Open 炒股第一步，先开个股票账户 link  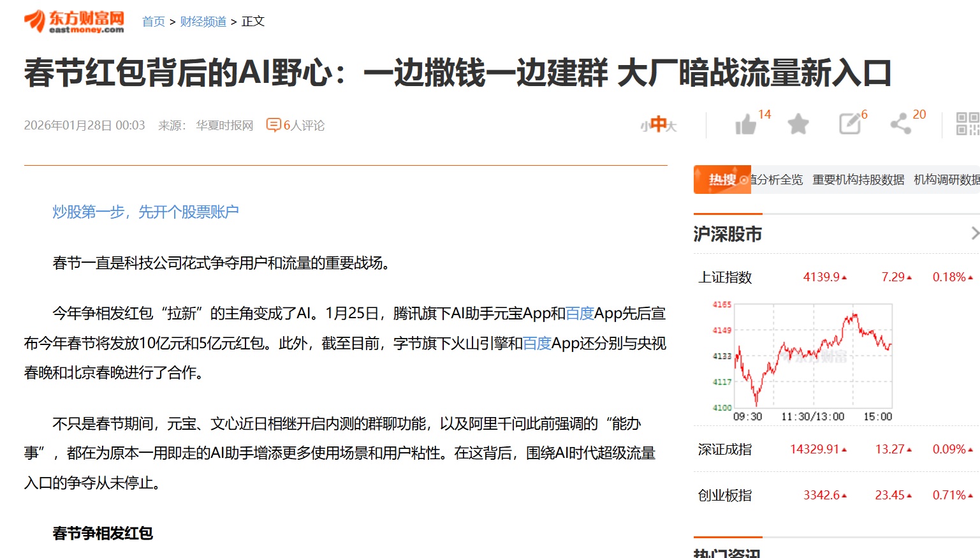click(145, 212)
